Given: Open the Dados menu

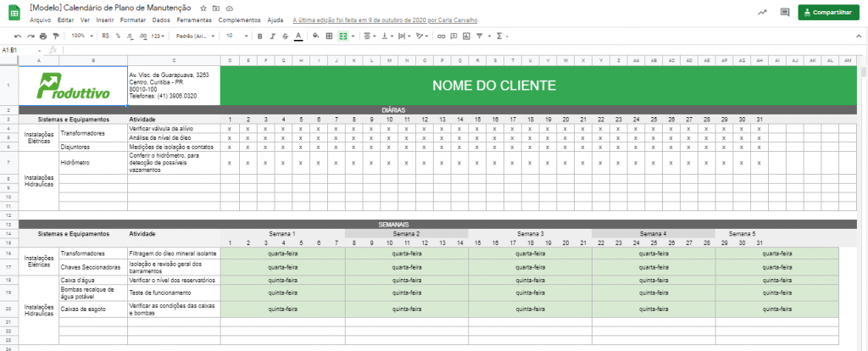Looking at the screenshot, I should [x=161, y=20].
